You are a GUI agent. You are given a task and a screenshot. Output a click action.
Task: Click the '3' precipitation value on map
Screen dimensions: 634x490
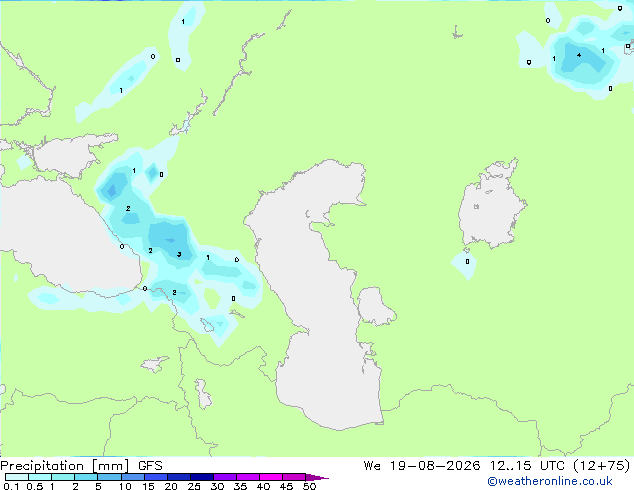[x=179, y=254]
